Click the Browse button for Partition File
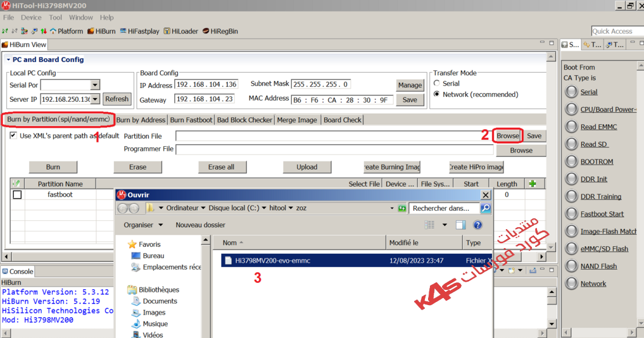 [x=508, y=135]
